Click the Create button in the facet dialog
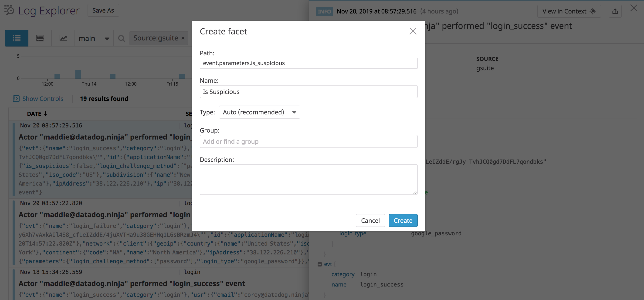 click(403, 220)
